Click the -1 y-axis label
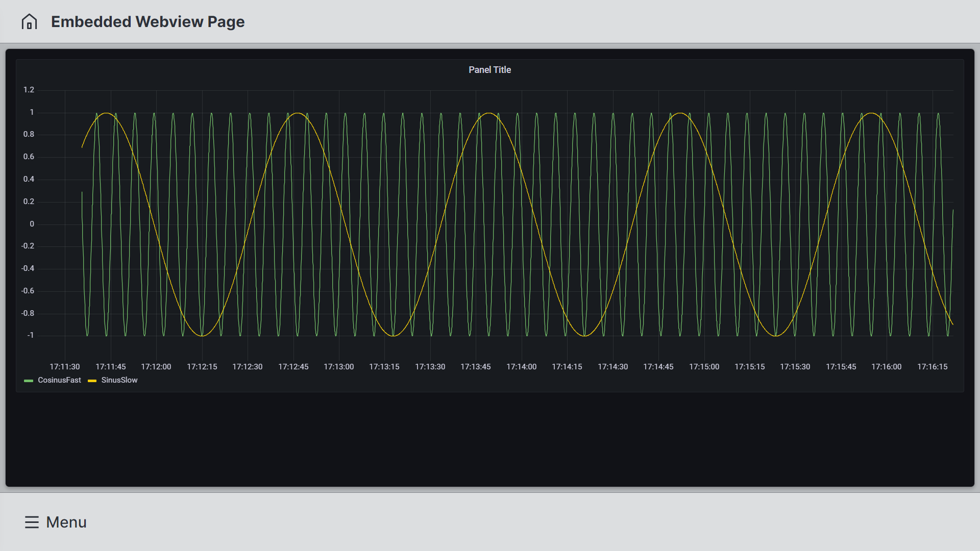This screenshot has width=980, height=551. [31, 335]
